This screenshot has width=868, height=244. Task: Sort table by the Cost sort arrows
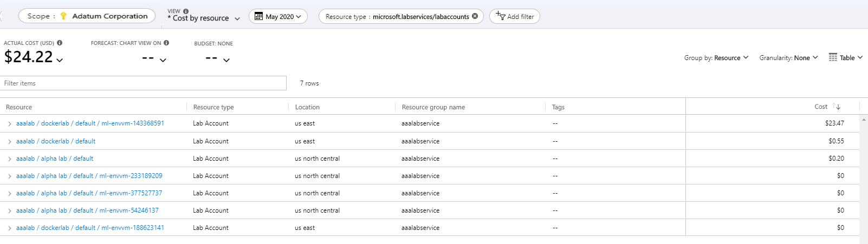(837, 107)
